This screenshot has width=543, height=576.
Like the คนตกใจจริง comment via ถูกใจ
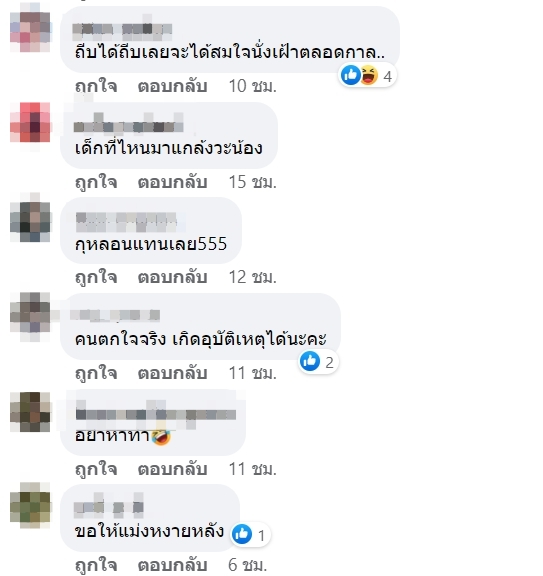click(96, 374)
